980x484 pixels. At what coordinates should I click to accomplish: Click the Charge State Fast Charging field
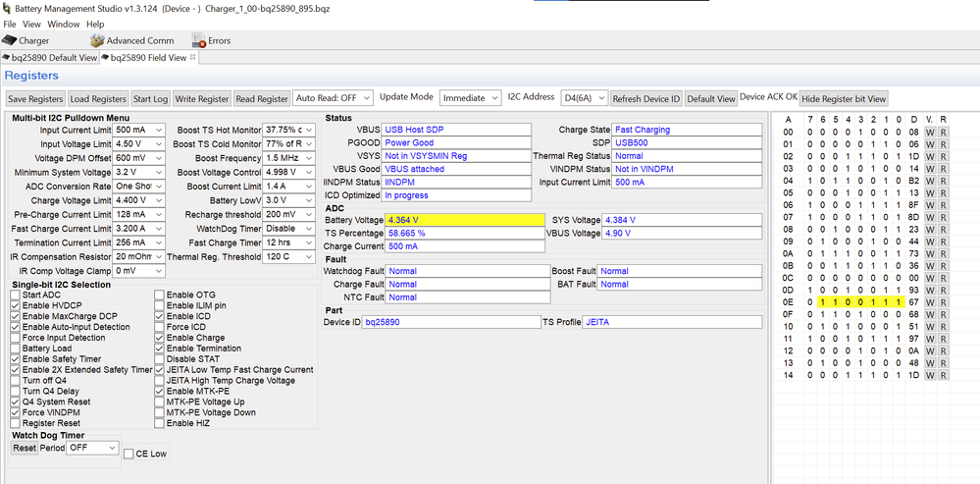[687, 130]
